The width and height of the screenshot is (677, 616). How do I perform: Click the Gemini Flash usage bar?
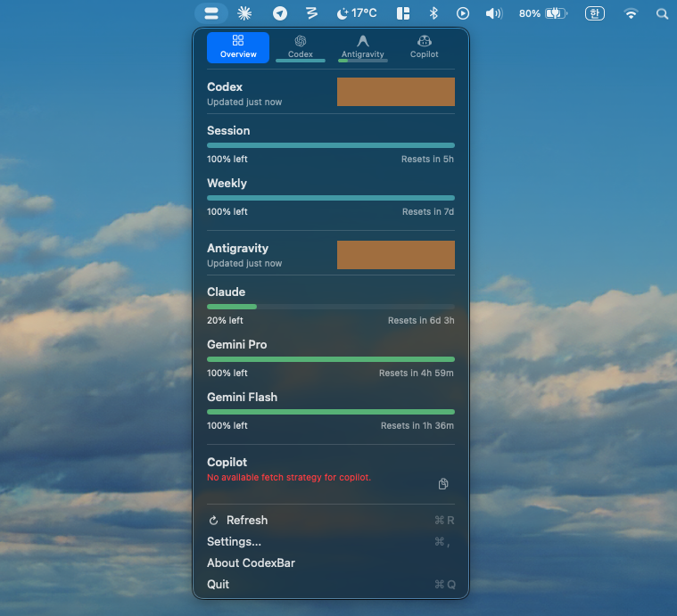click(x=331, y=412)
